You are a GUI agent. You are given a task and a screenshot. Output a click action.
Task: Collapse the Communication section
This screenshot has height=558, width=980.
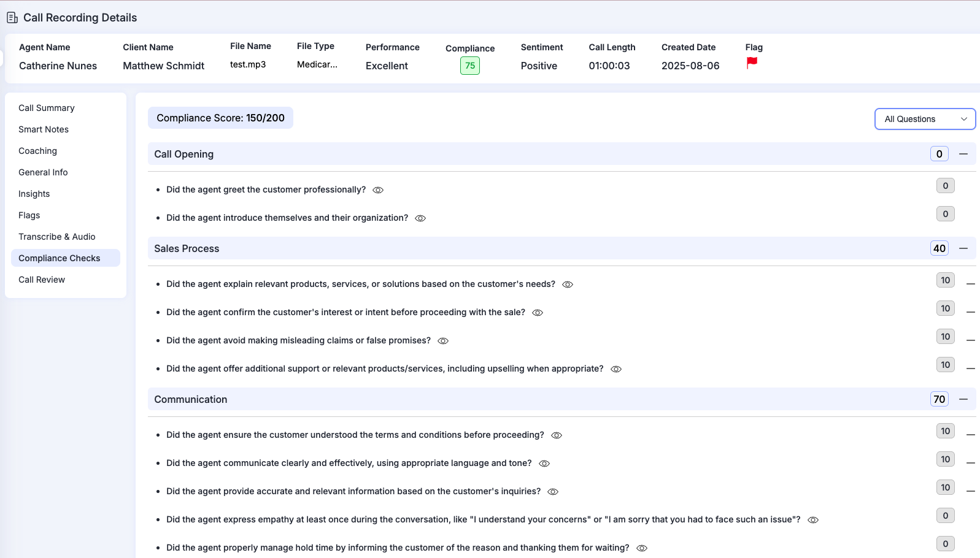963,399
